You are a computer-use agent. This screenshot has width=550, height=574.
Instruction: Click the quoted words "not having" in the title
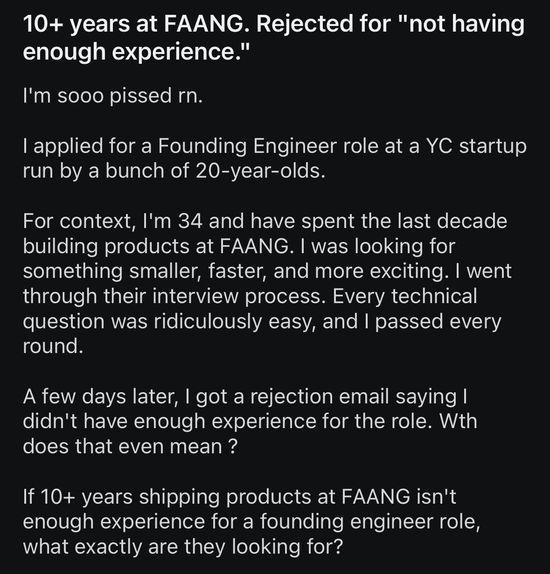(461, 25)
